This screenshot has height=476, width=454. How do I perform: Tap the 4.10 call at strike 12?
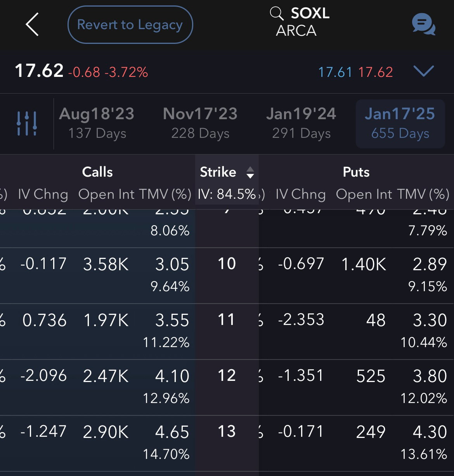click(x=172, y=376)
